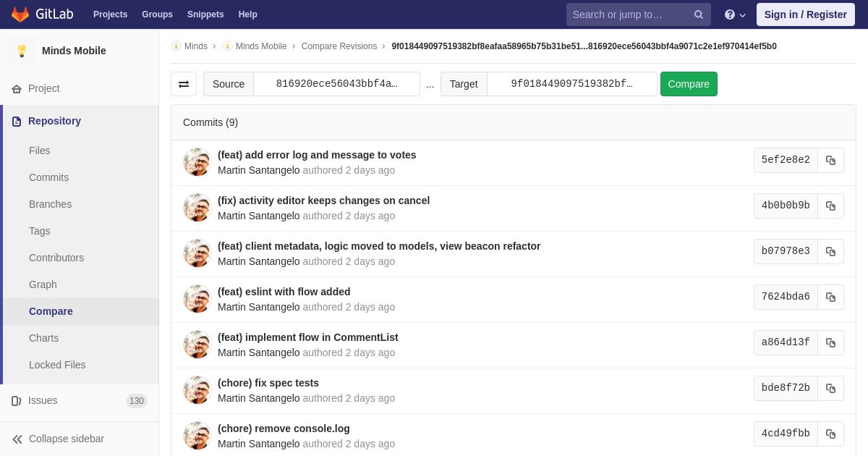Click the GitLab fox logo
The image size is (868, 456).
tap(20, 14)
